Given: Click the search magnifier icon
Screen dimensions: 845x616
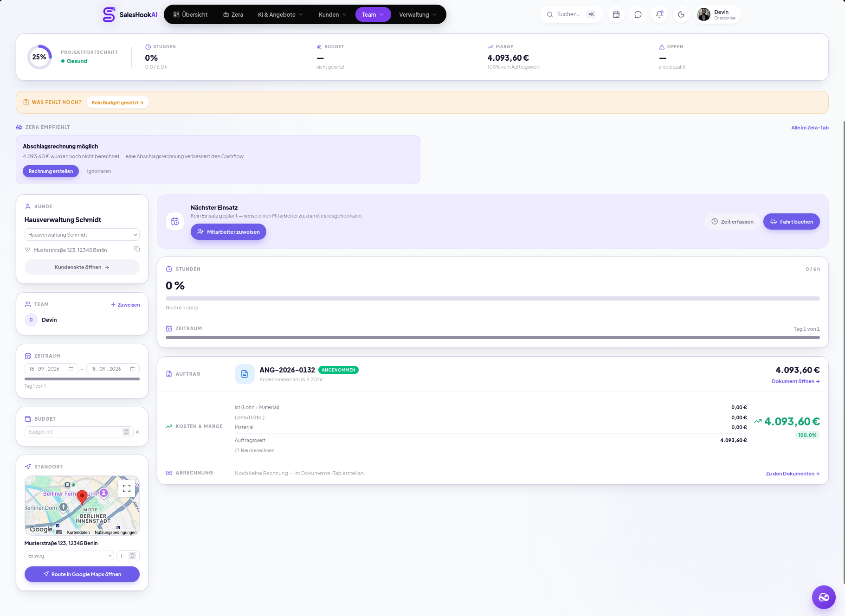Looking at the screenshot, I should tap(550, 14).
